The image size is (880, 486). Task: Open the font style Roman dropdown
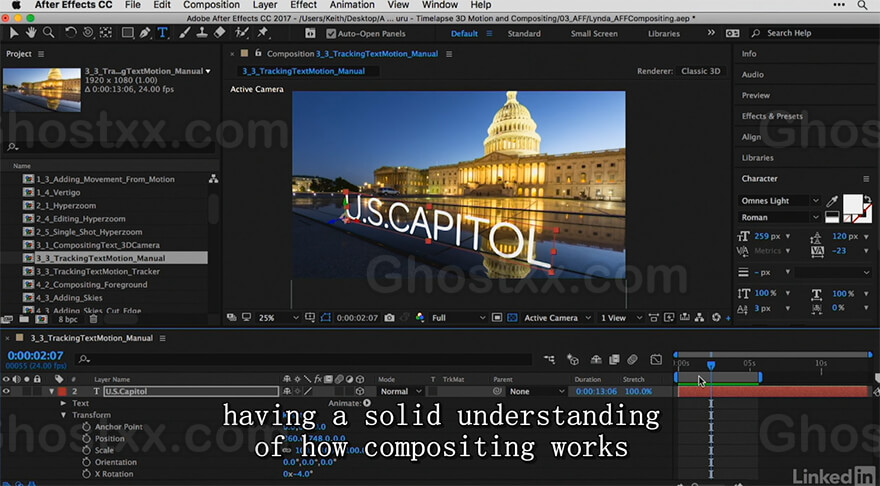780,217
